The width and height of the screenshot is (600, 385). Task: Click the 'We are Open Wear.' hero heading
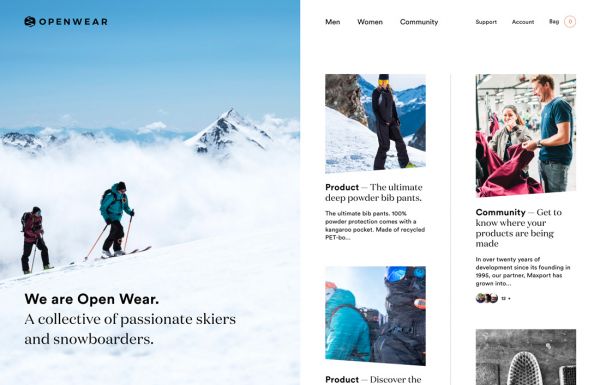[91, 299]
